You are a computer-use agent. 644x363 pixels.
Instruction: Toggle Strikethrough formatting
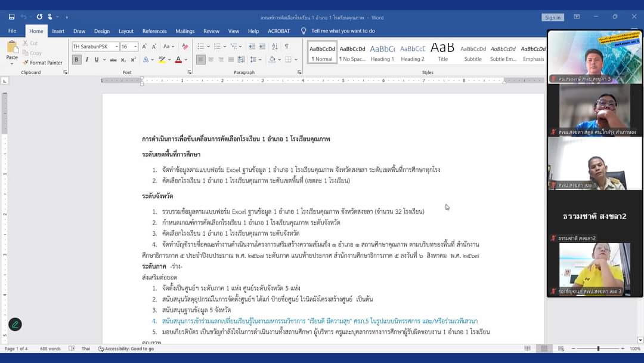[x=113, y=60]
